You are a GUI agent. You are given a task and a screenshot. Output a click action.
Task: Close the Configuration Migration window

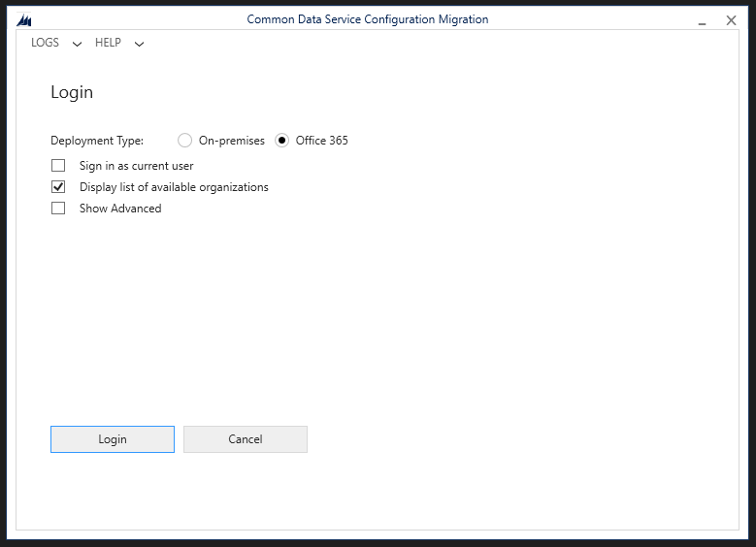pyautogui.click(x=731, y=20)
